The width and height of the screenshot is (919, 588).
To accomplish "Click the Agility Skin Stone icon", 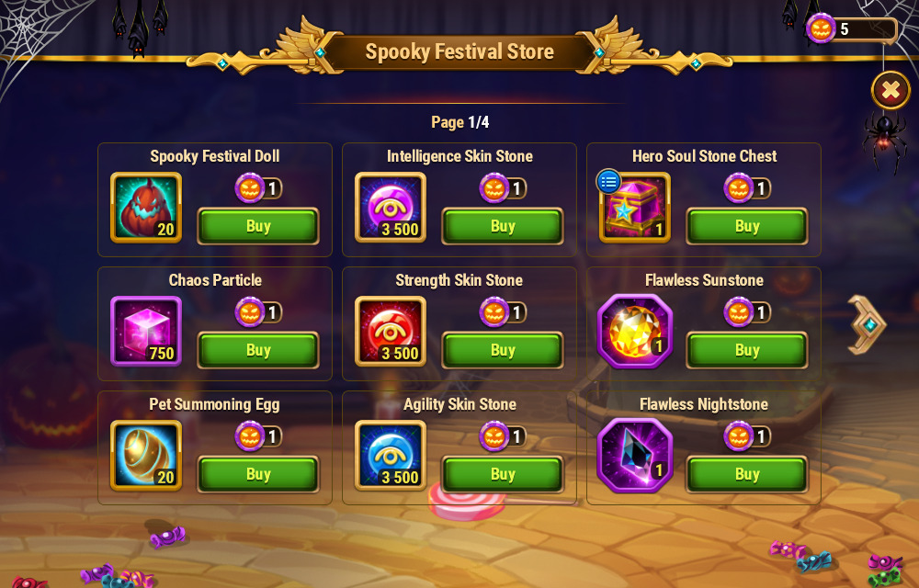I will (x=391, y=456).
